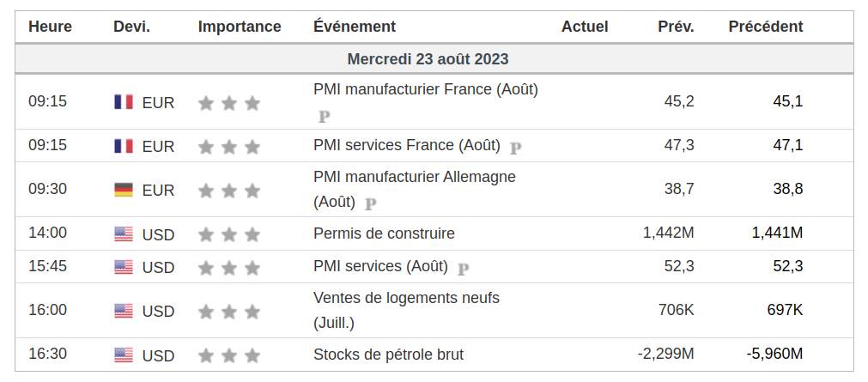The height and width of the screenshot is (382, 868).
Task: Select the Précédent column header
Action: click(x=765, y=27)
